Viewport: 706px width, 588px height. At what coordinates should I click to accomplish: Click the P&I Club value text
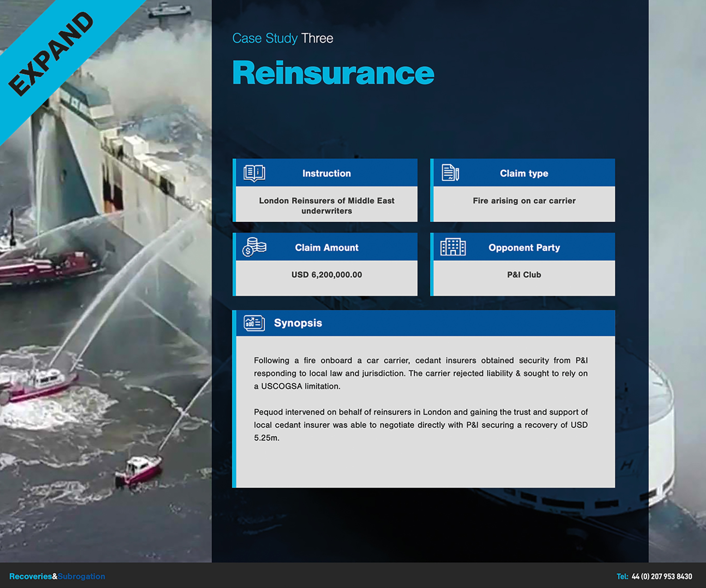524,275
